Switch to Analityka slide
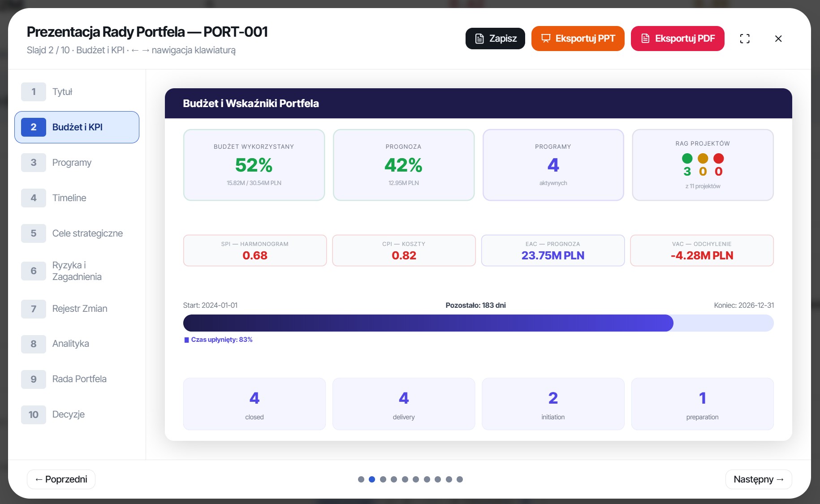The image size is (820, 504). (x=77, y=344)
